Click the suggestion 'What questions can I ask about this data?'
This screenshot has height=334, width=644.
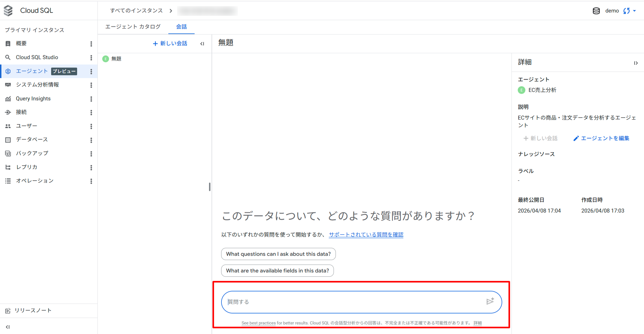pyautogui.click(x=278, y=254)
